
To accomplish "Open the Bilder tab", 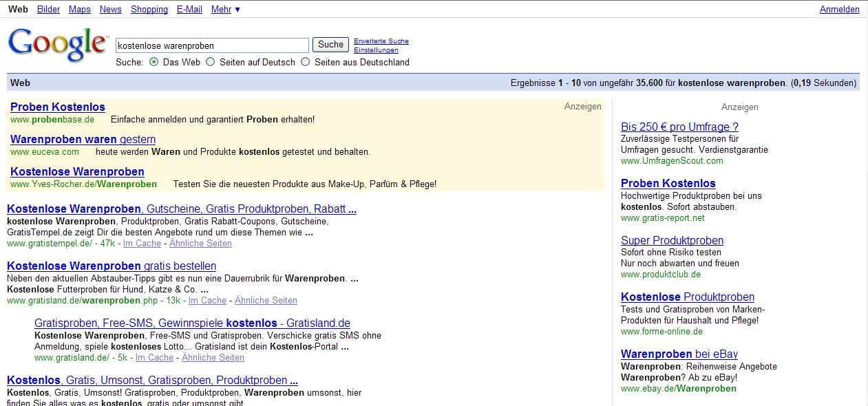I will click(48, 9).
